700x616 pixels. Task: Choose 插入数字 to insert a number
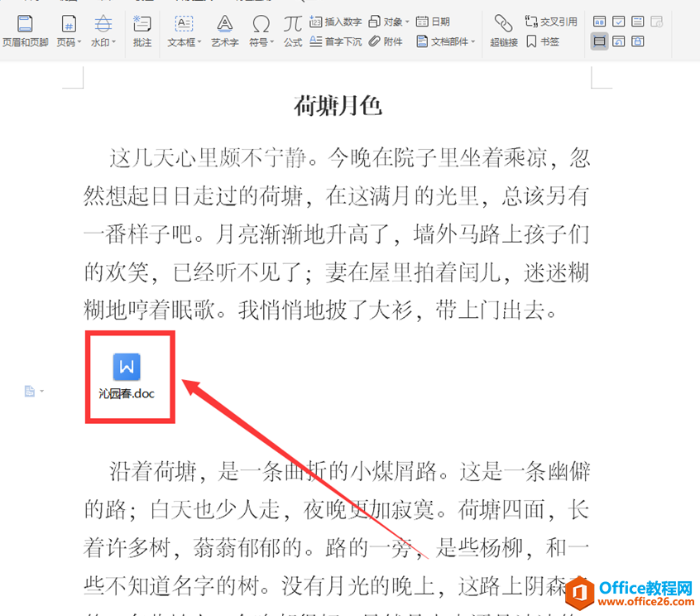(335, 22)
